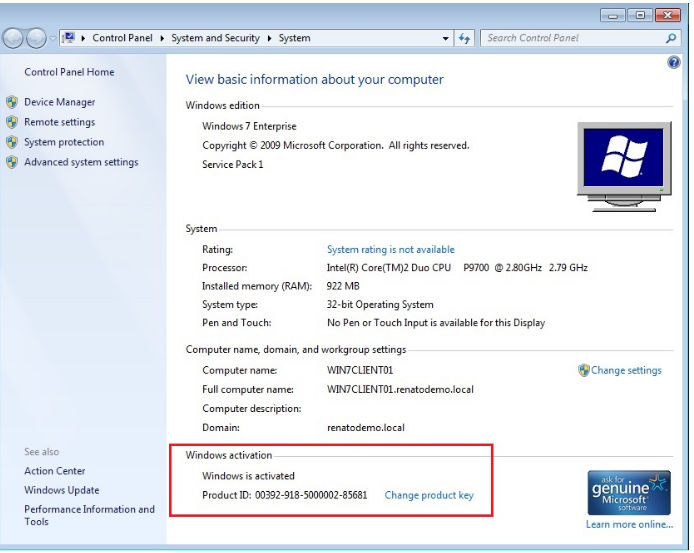Expand the arrow before Control Panel breadcrumb
This screenshot has height=553, width=694.
[83, 38]
